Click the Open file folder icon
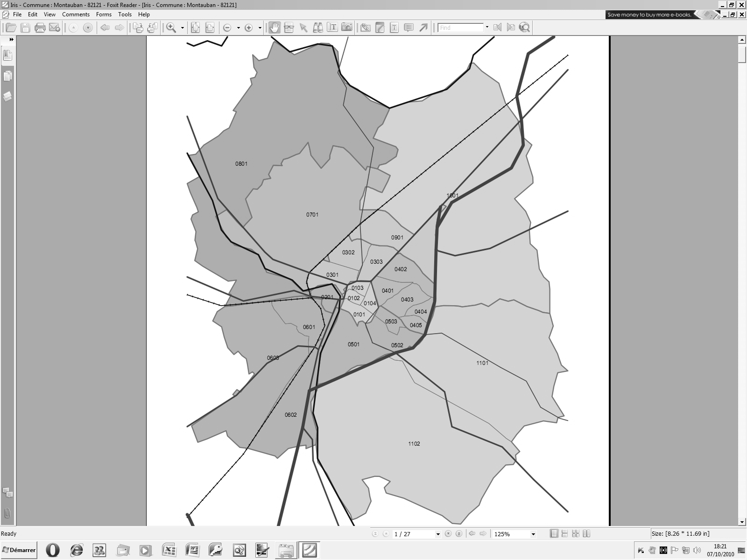This screenshot has width=747, height=560. point(11,28)
